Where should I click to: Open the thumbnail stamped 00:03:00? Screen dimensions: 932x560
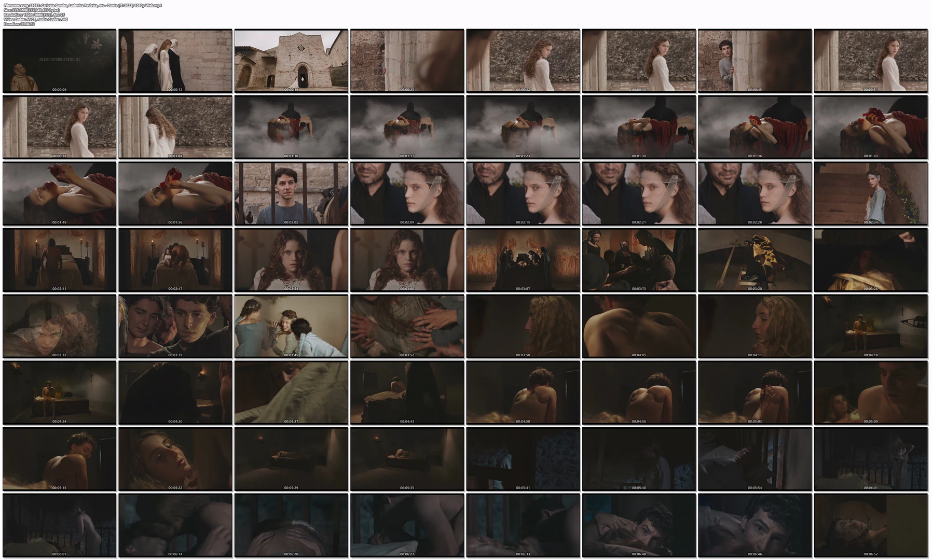click(407, 260)
